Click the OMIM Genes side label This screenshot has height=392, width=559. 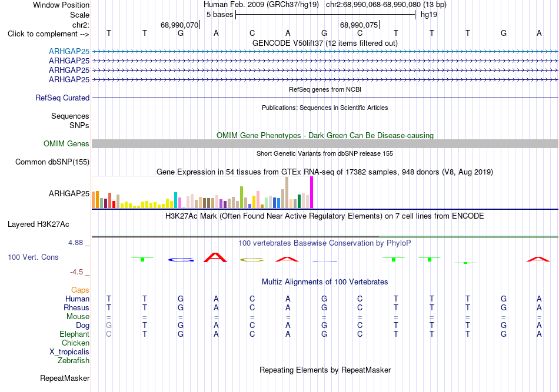pos(66,143)
